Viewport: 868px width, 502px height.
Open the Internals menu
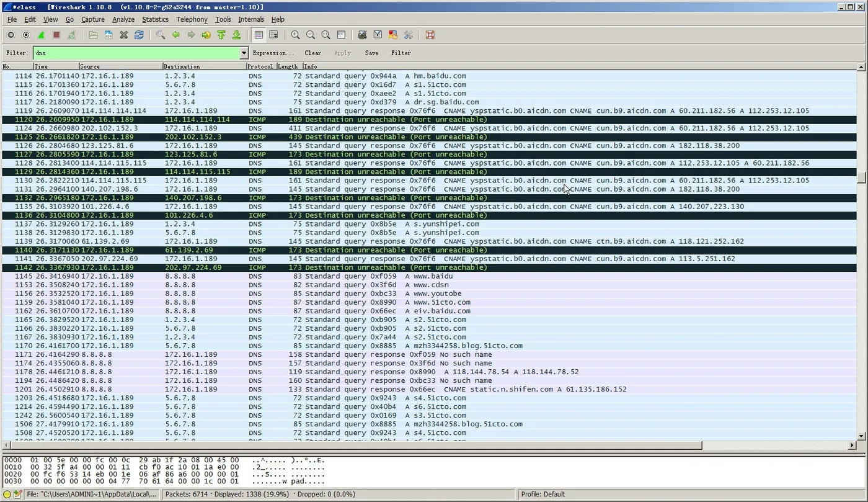pyautogui.click(x=251, y=19)
